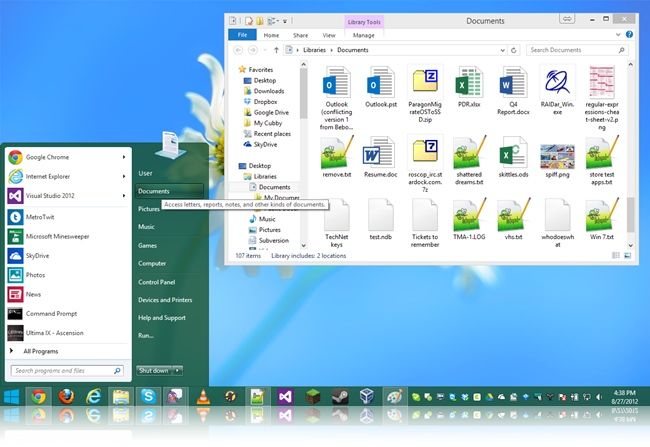Click the Search Documents field
This screenshot has height=447, width=650.
tap(577, 50)
